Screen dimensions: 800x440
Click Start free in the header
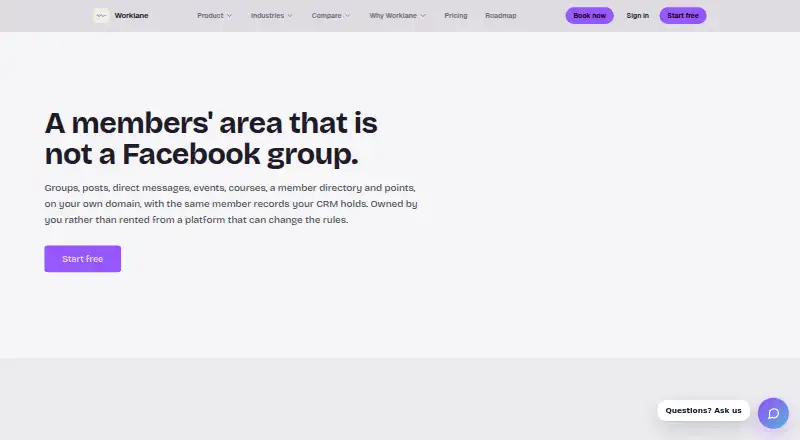tap(683, 16)
